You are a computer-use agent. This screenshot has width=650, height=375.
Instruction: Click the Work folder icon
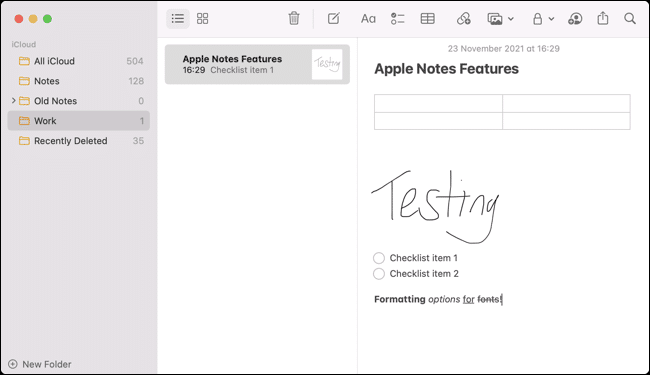click(24, 121)
